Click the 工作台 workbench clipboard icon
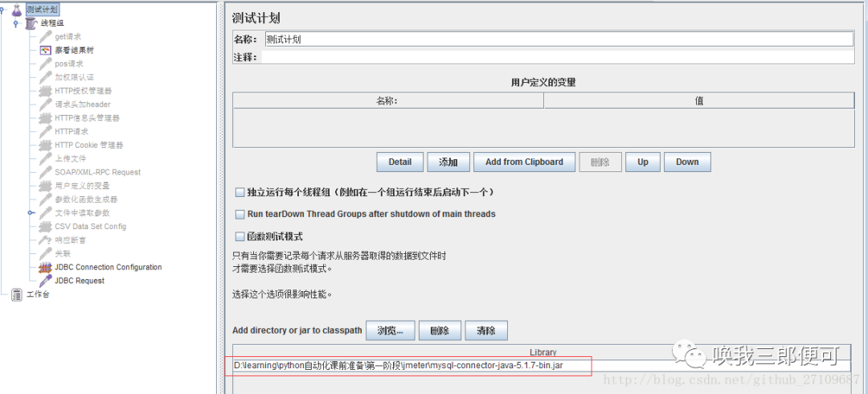This screenshot has height=394, width=868. pos(17,294)
